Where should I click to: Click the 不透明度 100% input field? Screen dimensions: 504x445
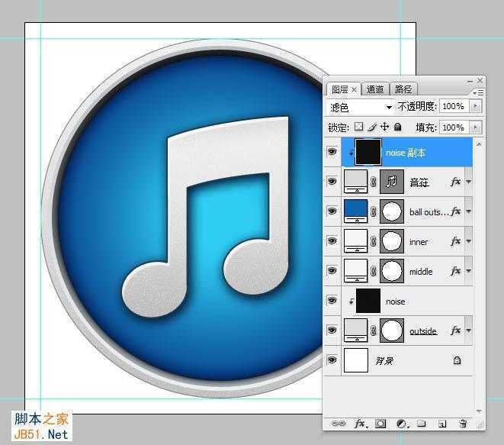(x=454, y=106)
